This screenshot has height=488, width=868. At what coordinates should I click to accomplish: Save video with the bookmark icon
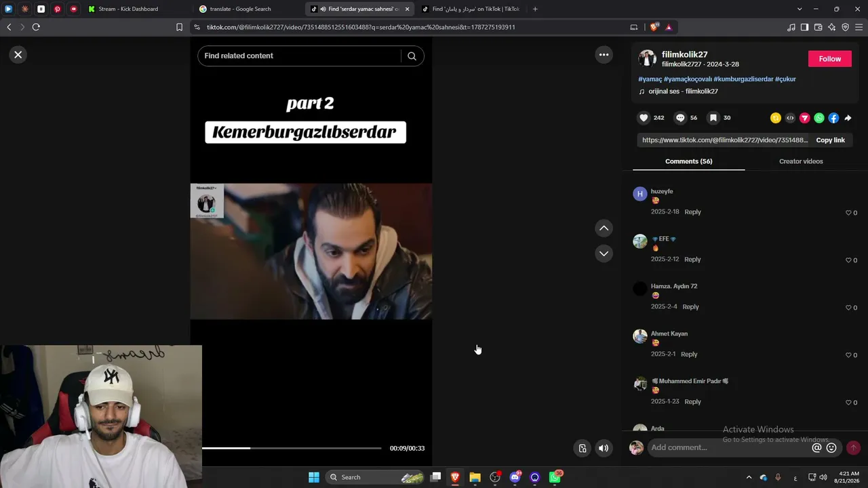[713, 118]
